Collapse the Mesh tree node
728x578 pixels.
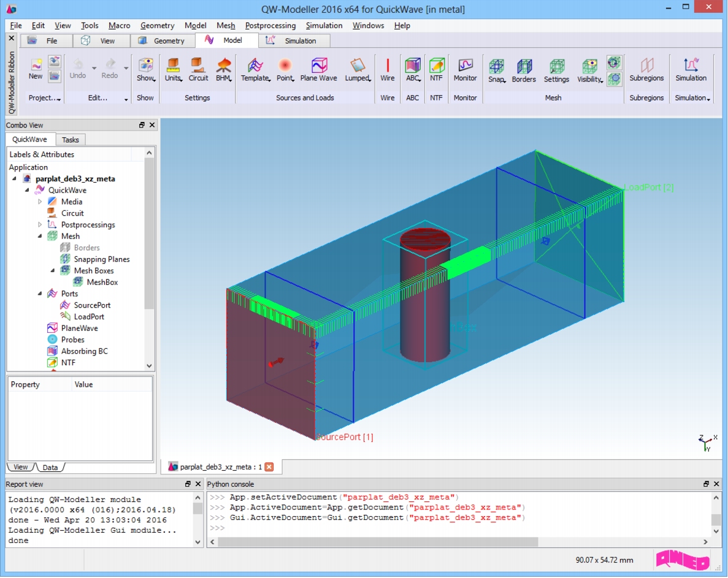(x=40, y=236)
